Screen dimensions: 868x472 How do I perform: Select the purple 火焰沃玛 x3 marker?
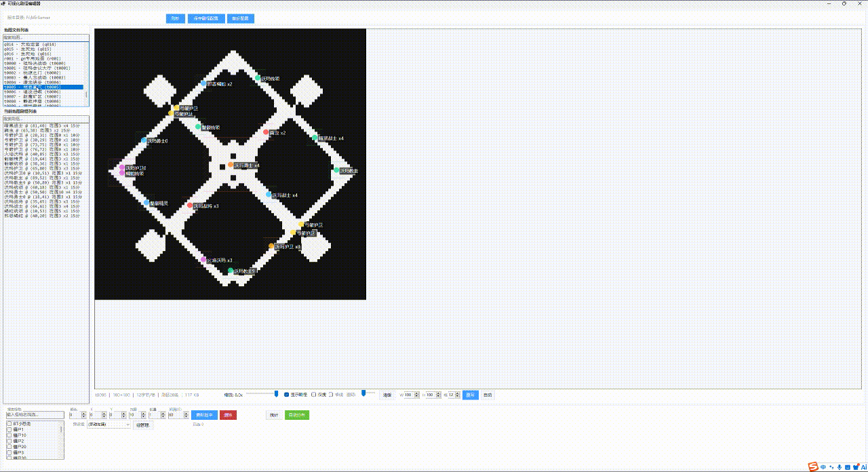203,260
